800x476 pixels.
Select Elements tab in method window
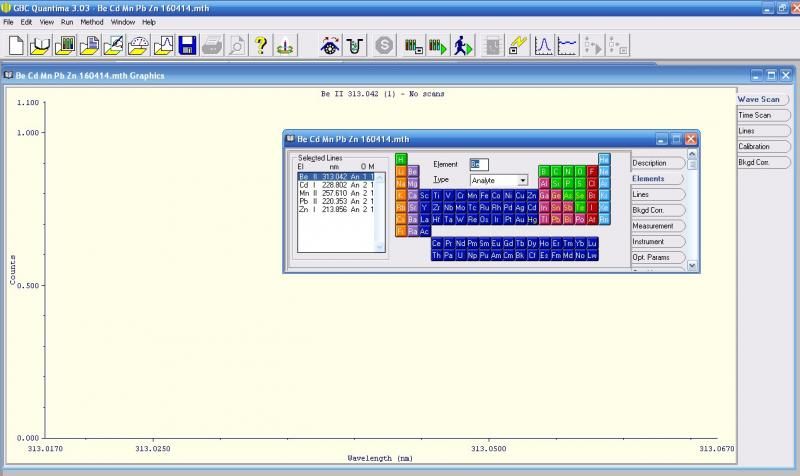(x=657, y=179)
